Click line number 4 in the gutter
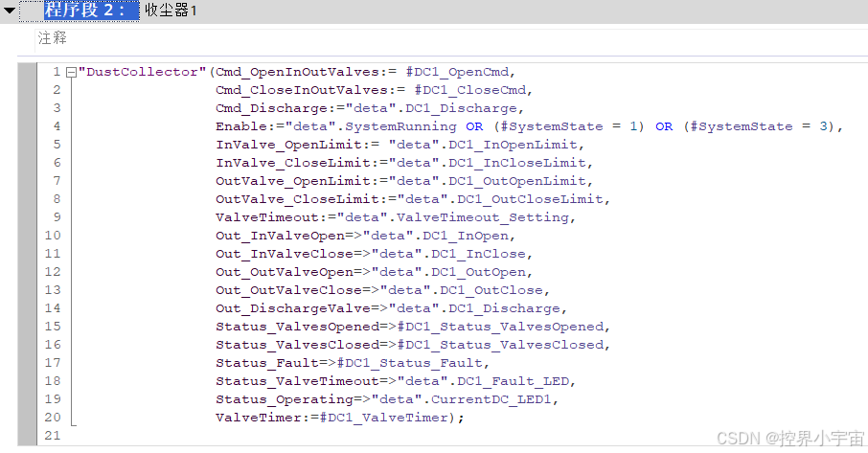This screenshot has width=868, height=453. click(57, 126)
